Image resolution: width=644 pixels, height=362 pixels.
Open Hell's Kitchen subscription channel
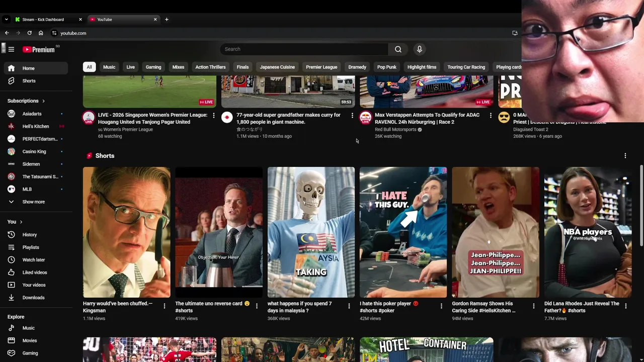(36, 126)
